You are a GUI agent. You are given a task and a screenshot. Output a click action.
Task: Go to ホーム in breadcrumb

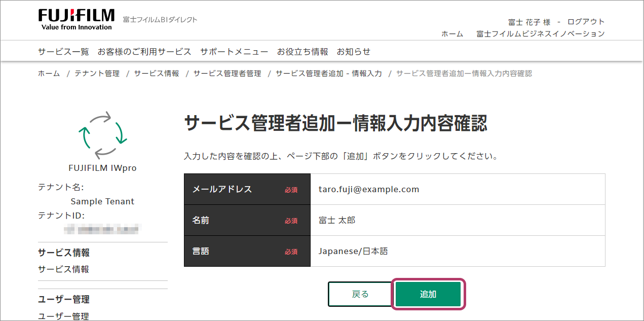pos(49,74)
